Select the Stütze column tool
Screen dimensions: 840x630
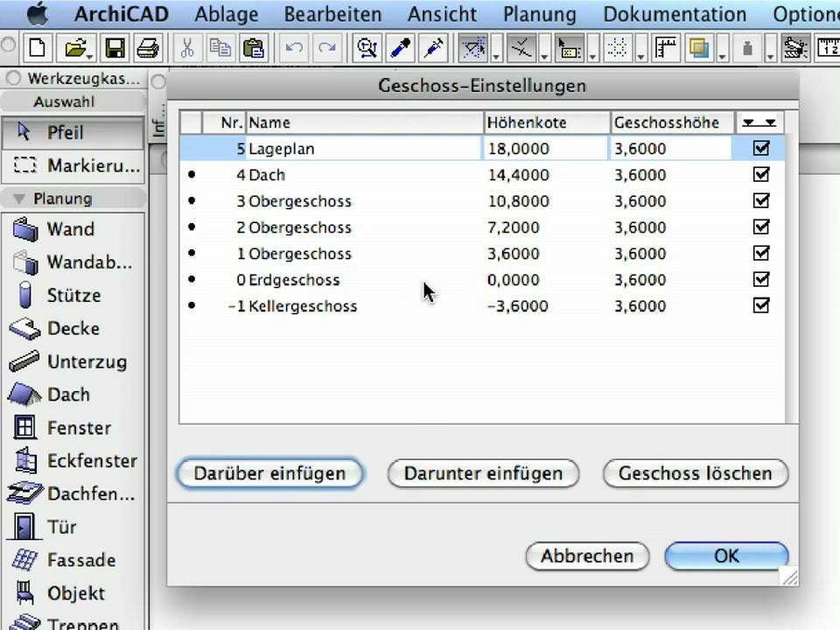point(73,296)
